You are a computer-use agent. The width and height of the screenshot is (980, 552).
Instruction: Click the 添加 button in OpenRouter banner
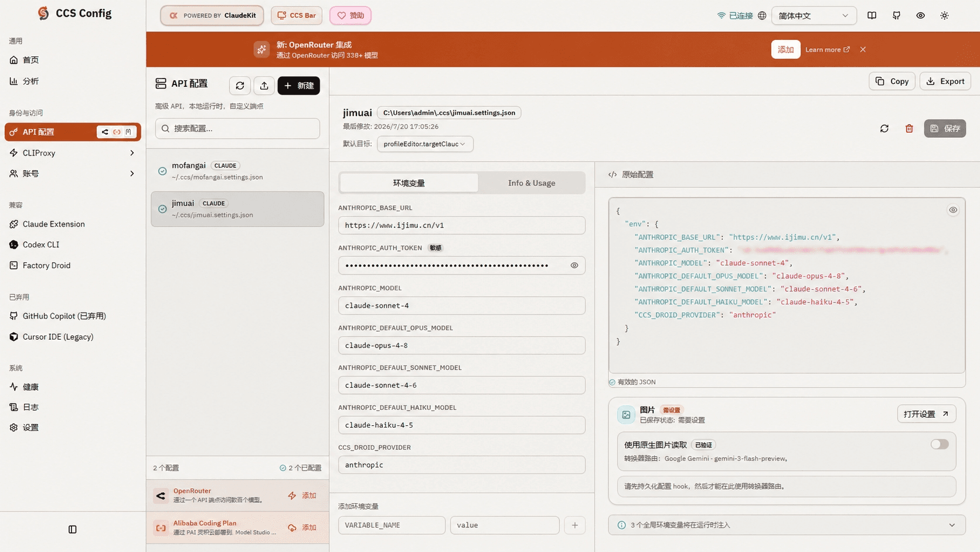(785, 49)
